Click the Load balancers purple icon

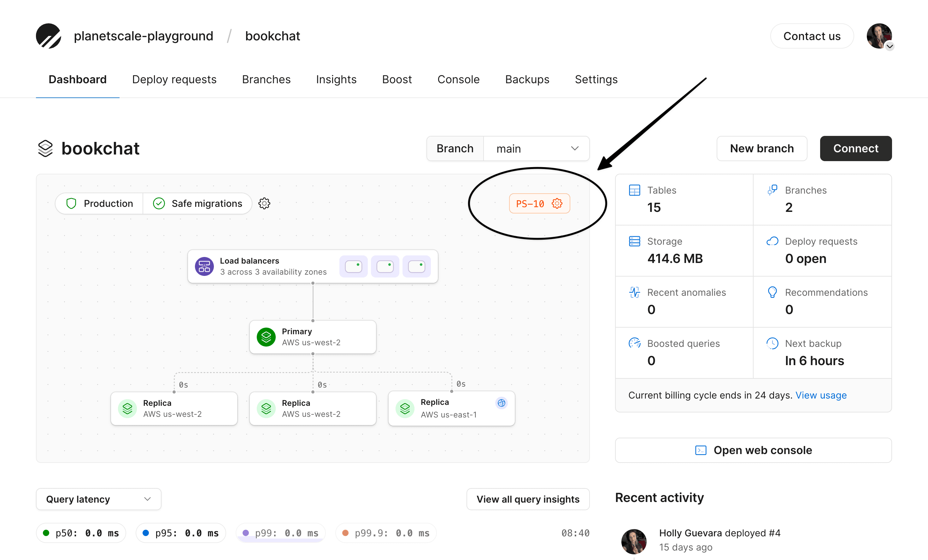pos(204,266)
